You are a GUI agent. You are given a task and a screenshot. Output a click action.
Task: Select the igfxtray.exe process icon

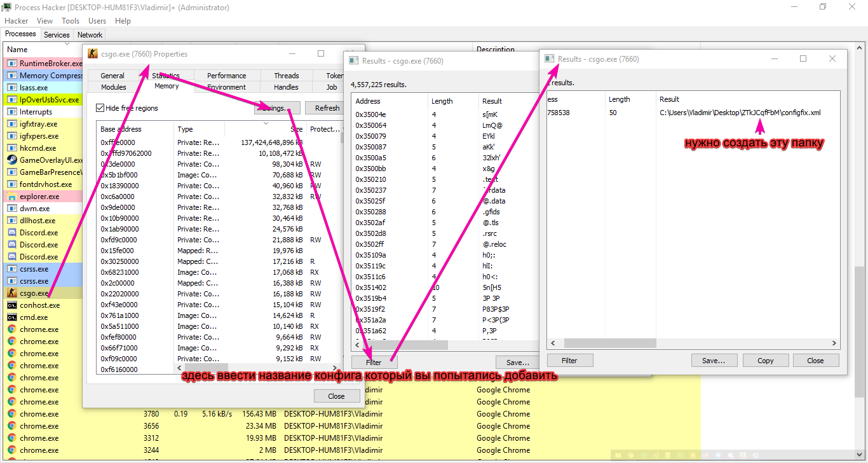click(x=11, y=124)
